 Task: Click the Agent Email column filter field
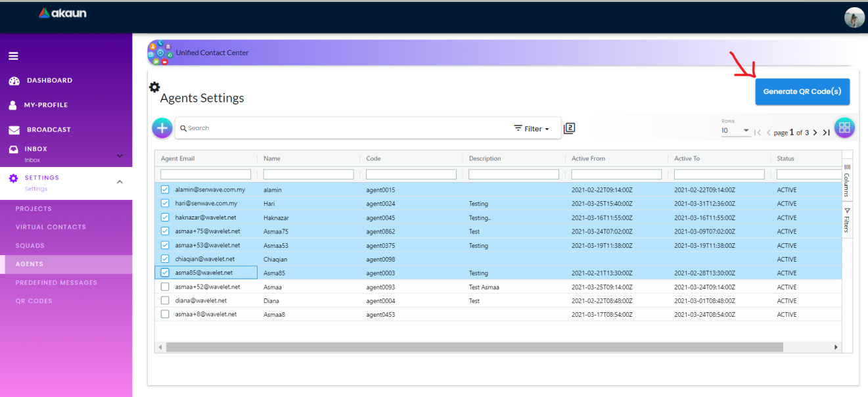206,175
